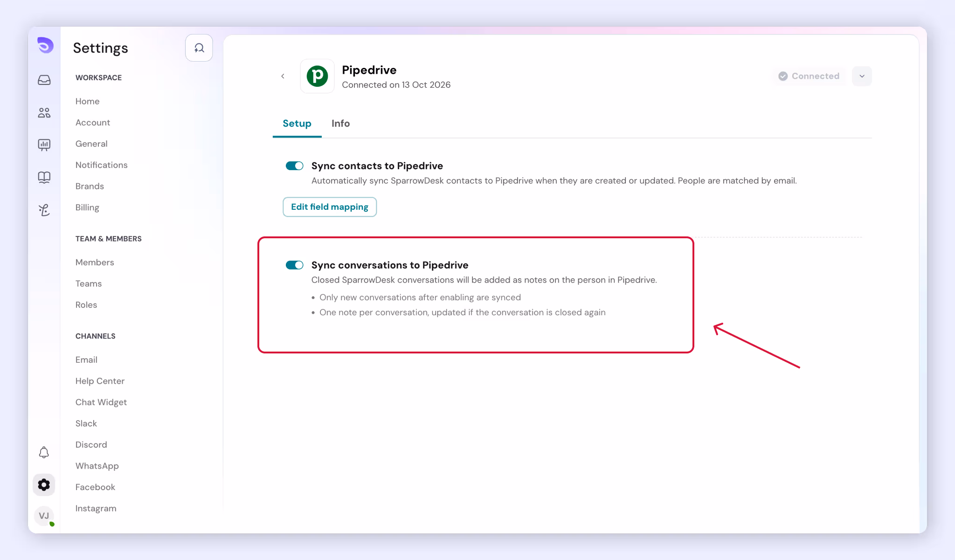This screenshot has height=560, width=955.
Task: Open Chat Widget settings
Action: coord(101,402)
